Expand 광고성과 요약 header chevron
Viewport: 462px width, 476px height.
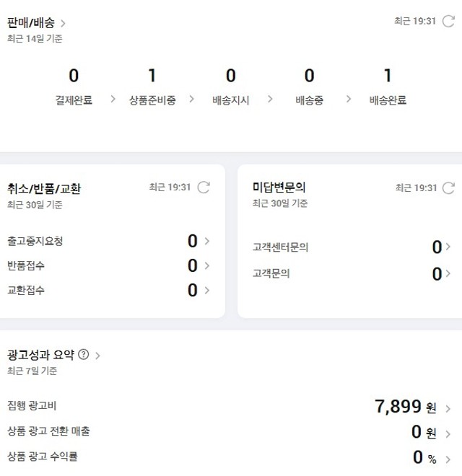pyautogui.click(x=97, y=356)
